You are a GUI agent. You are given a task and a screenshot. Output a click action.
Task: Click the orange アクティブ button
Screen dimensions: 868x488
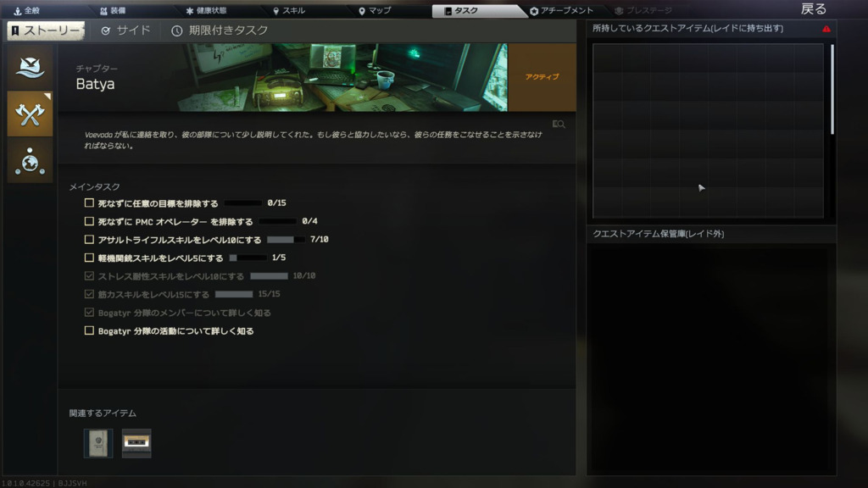tap(542, 77)
